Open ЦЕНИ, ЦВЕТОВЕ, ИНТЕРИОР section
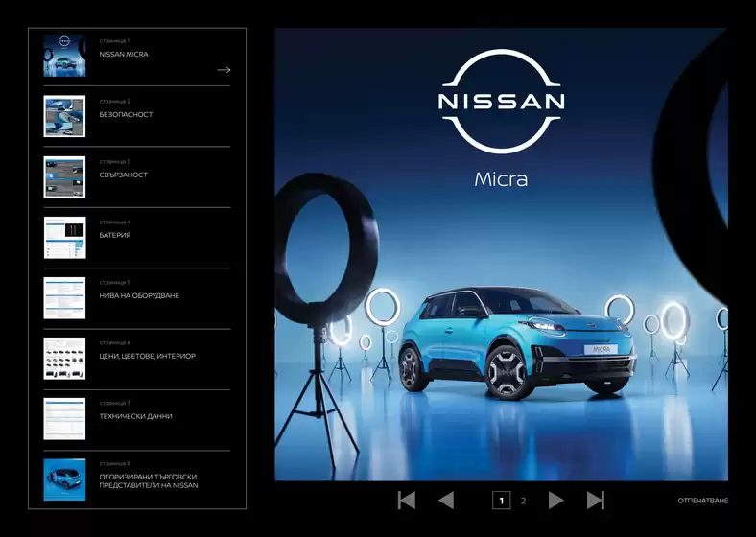 [x=147, y=356]
